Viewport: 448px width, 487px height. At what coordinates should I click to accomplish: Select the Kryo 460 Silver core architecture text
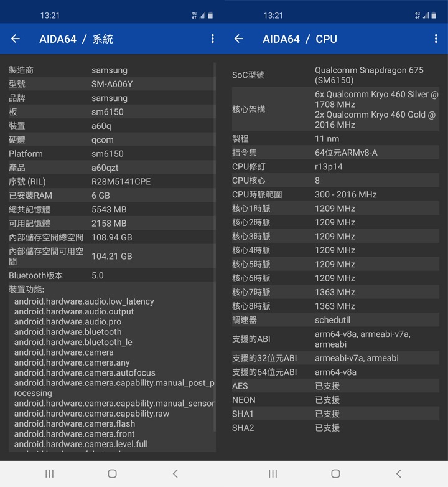(376, 99)
